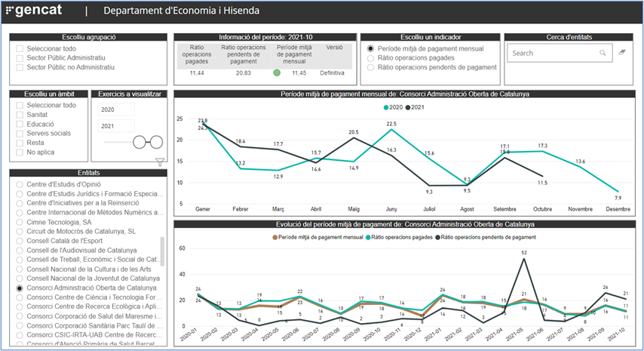Click the Definitiva version value
The height and width of the screenshot is (351, 644).
(332, 73)
